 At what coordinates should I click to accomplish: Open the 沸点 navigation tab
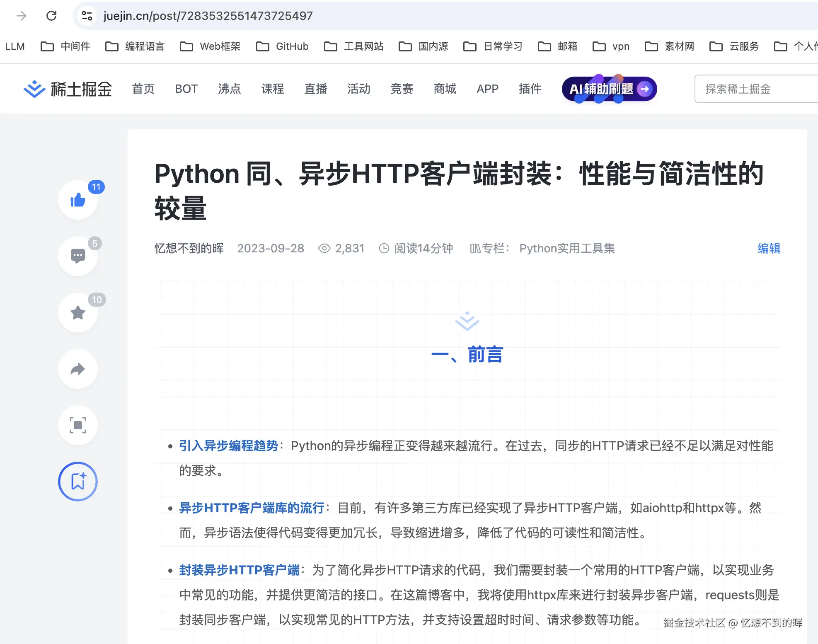pos(230,89)
